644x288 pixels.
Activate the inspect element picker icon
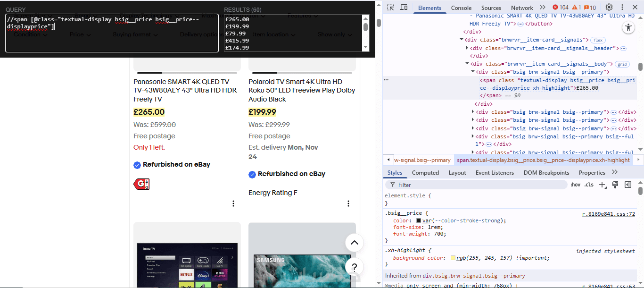click(x=390, y=8)
